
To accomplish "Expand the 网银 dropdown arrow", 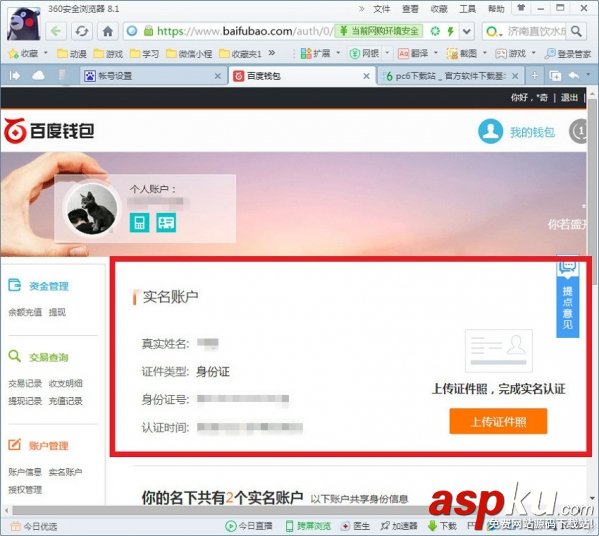I will click(x=387, y=53).
